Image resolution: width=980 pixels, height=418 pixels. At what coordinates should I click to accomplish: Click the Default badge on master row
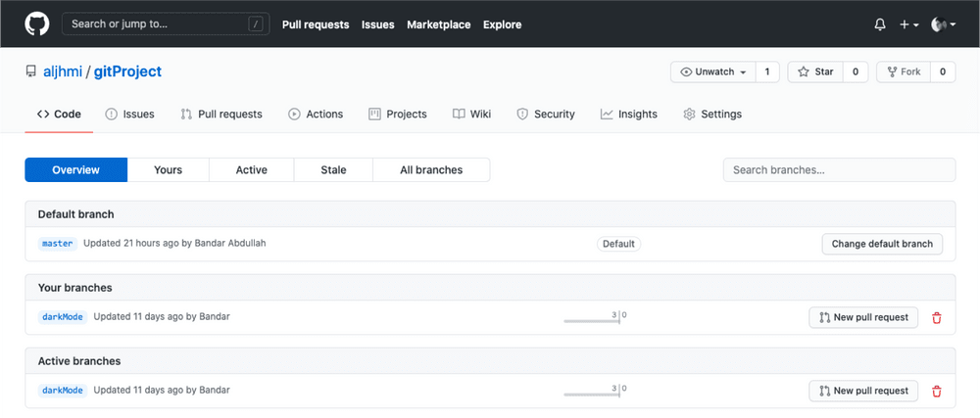618,244
